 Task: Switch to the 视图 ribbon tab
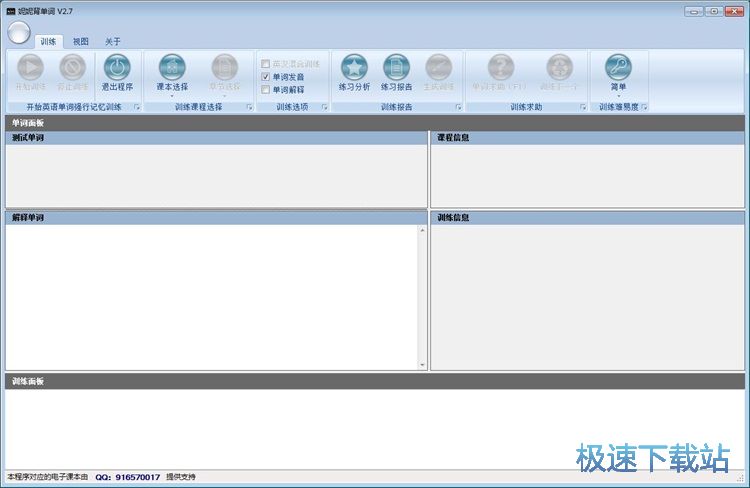point(81,42)
